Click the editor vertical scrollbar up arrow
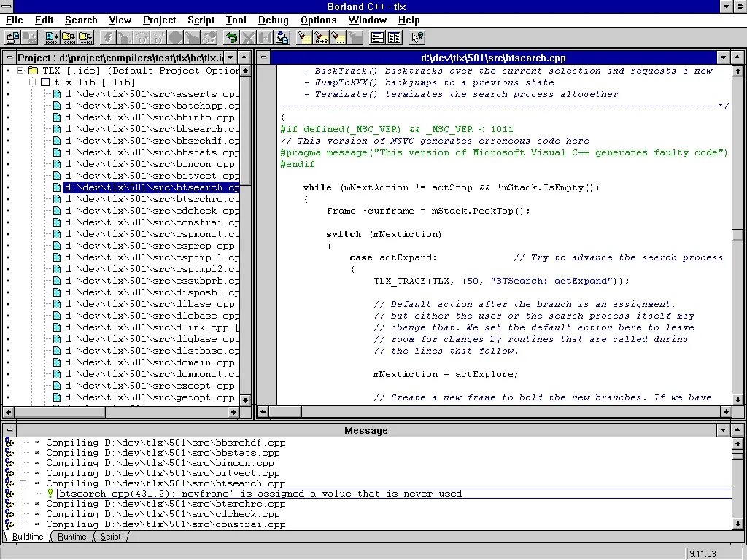Screen dimensions: 747x560 (x=738, y=71)
